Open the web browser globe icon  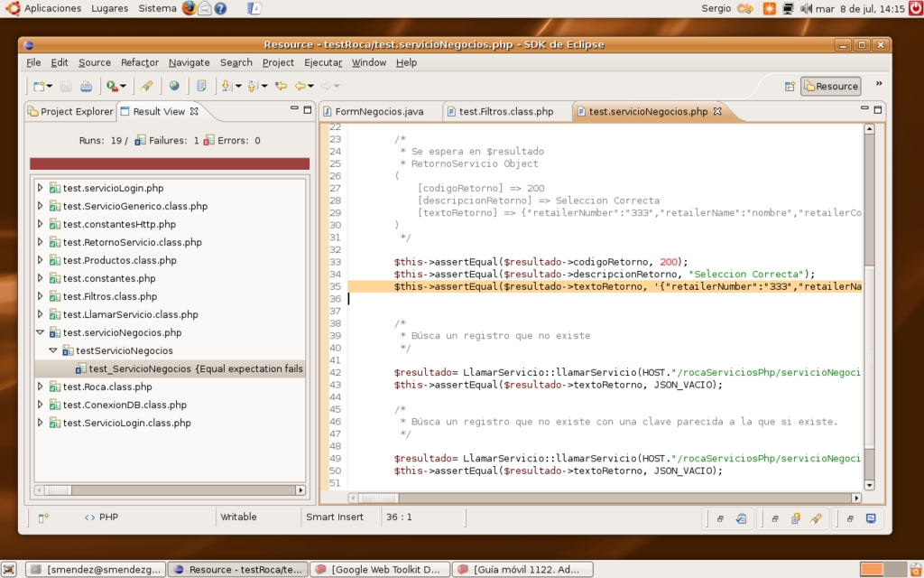click(x=174, y=86)
